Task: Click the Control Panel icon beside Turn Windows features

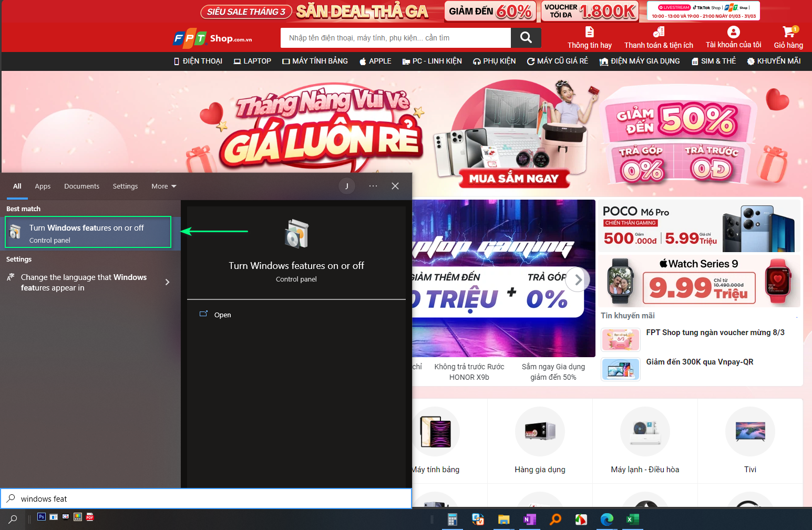Action: [16, 232]
